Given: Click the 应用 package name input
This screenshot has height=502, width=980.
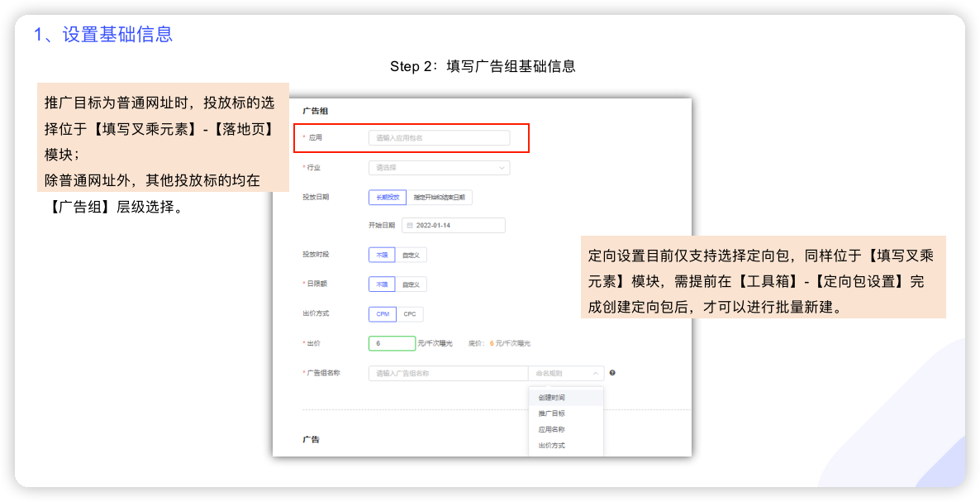Looking at the screenshot, I should tap(439, 138).
